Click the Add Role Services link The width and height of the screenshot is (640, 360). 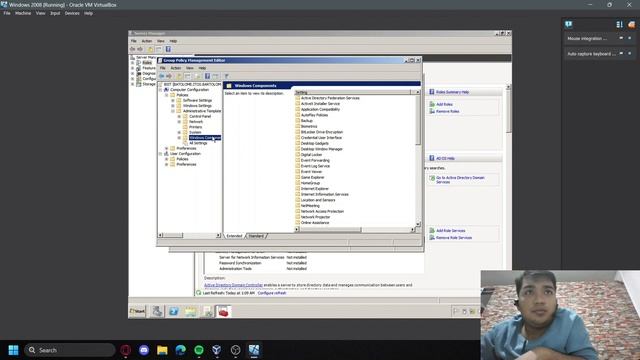[x=451, y=231]
